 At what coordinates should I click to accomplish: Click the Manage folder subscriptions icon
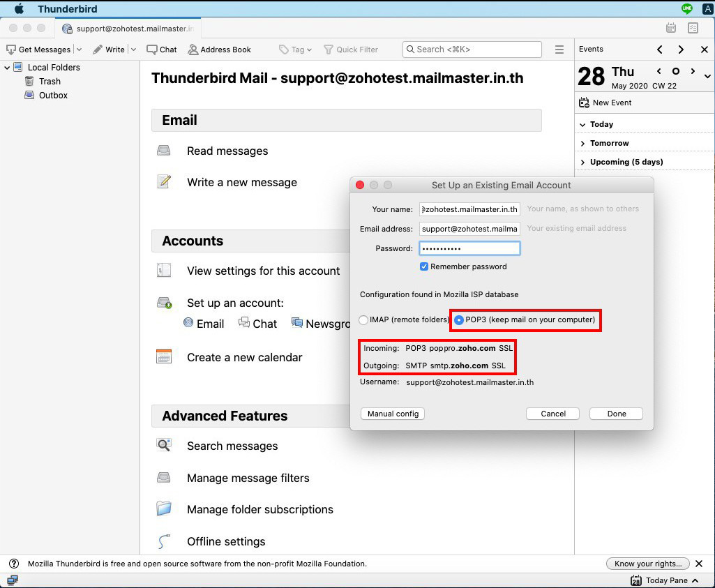pos(164,508)
